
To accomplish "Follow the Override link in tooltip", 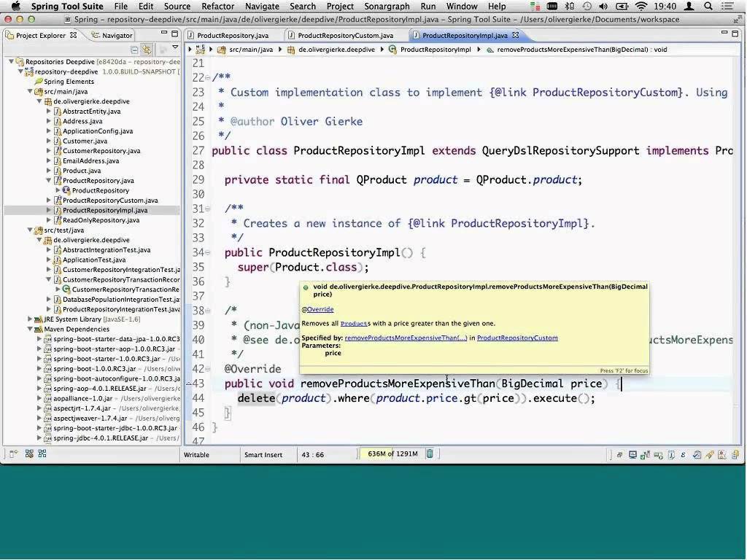I will pyautogui.click(x=320, y=309).
